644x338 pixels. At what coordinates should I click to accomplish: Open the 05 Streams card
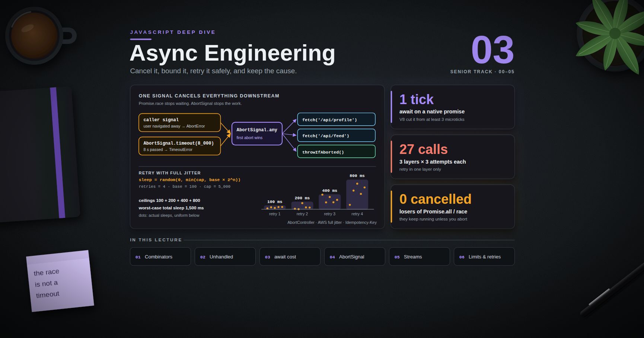pos(419,257)
